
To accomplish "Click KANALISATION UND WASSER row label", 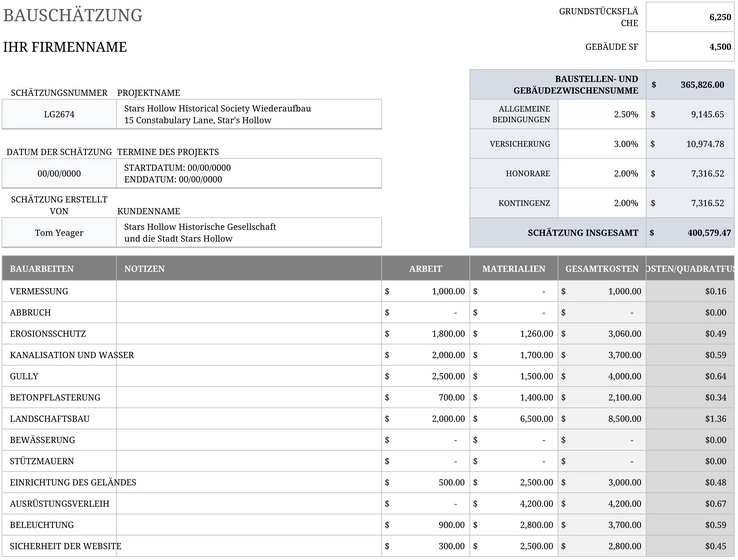I will tap(72, 355).
